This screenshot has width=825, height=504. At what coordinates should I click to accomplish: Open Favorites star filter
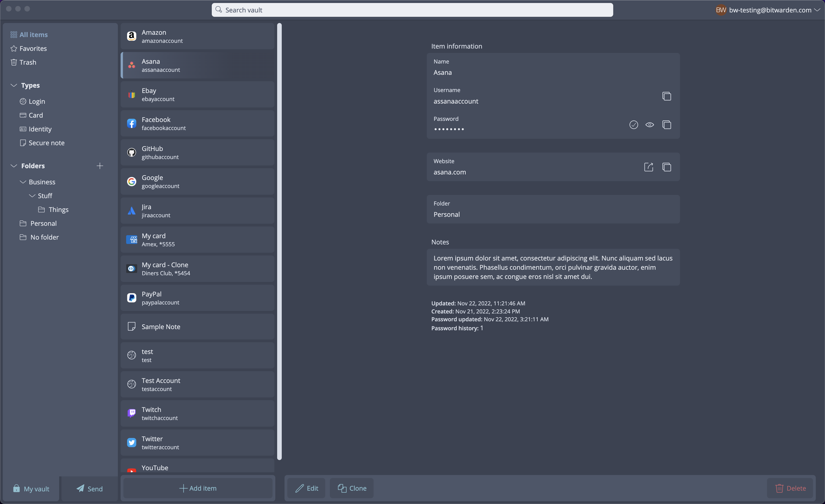tap(33, 49)
